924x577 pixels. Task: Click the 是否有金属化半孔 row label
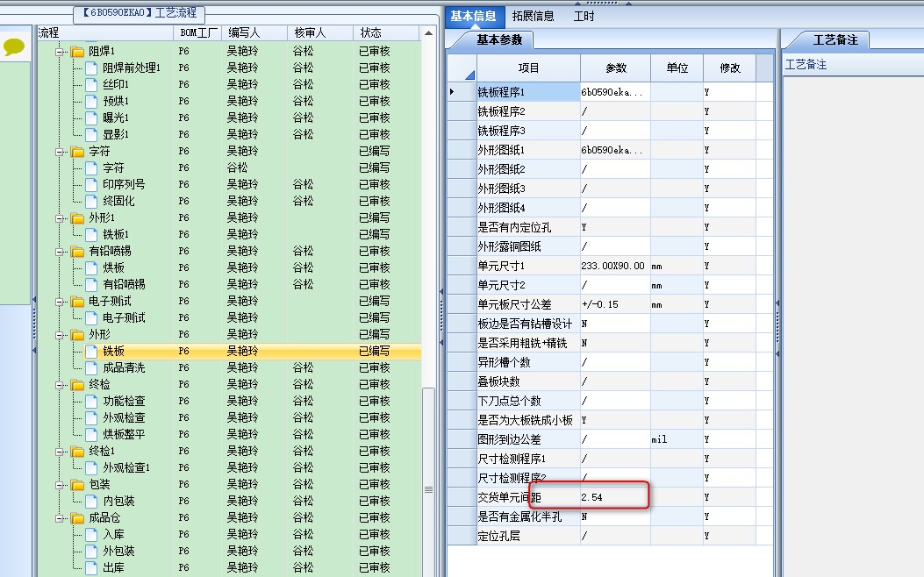coord(528,517)
